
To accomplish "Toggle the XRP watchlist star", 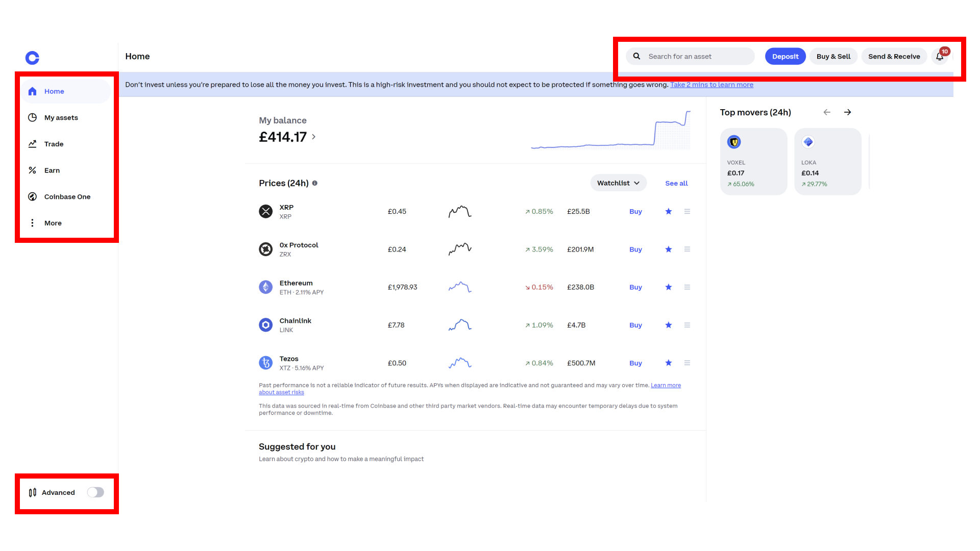I will coord(668,211).
